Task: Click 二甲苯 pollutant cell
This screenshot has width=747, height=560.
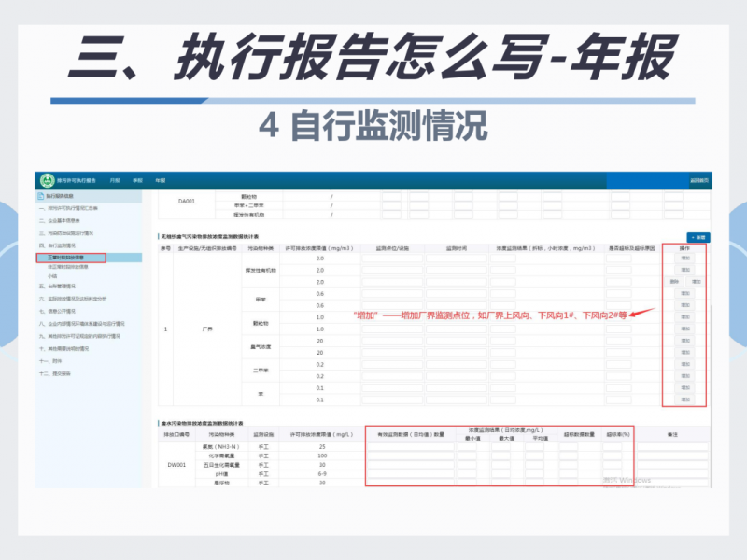Action: (x=261, y=371)
